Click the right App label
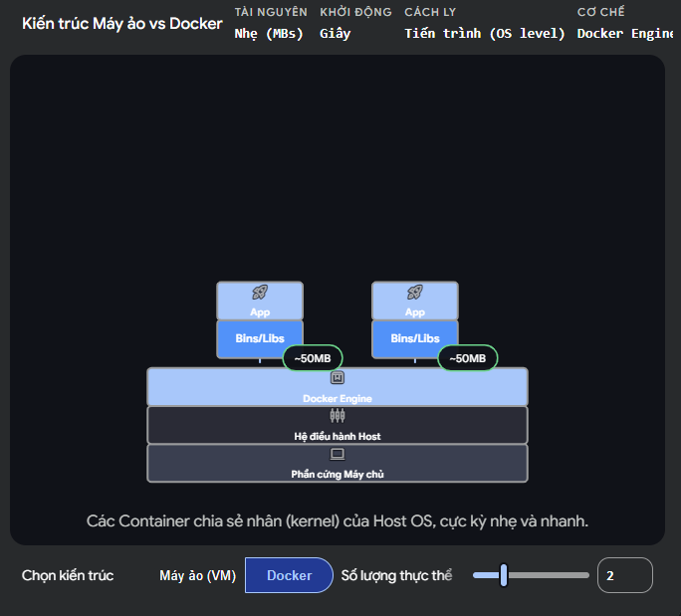Viewport: 681px width, 616px height. [415, 312]
